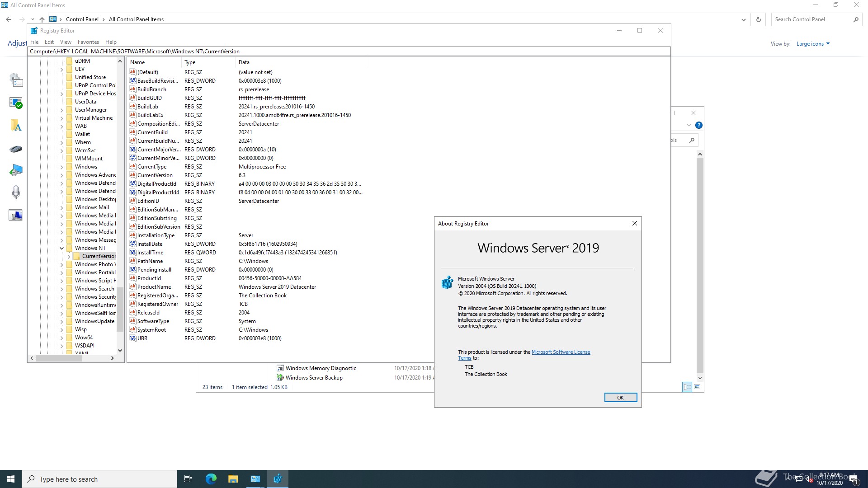Open help in the background explorer window
Image resolution: width=868 pixels, height=488 pixels.
tap(698, 125)
